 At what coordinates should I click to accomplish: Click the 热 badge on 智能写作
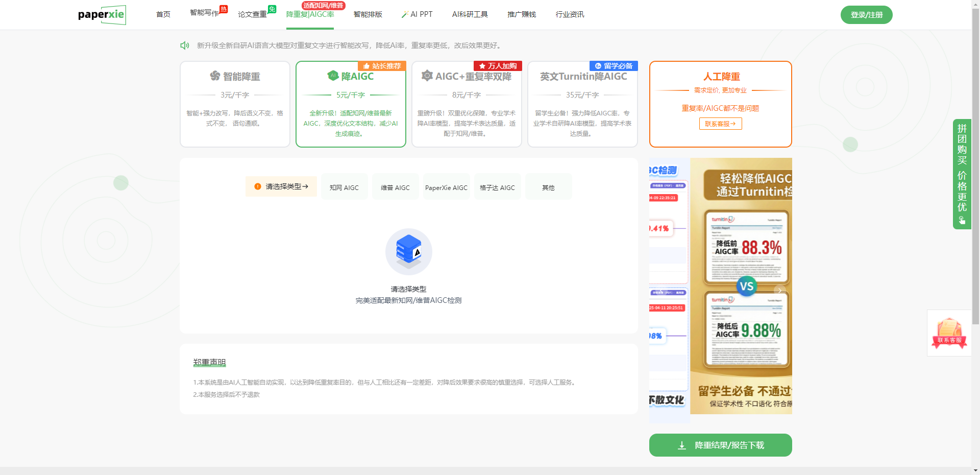[x=224, y=9]
